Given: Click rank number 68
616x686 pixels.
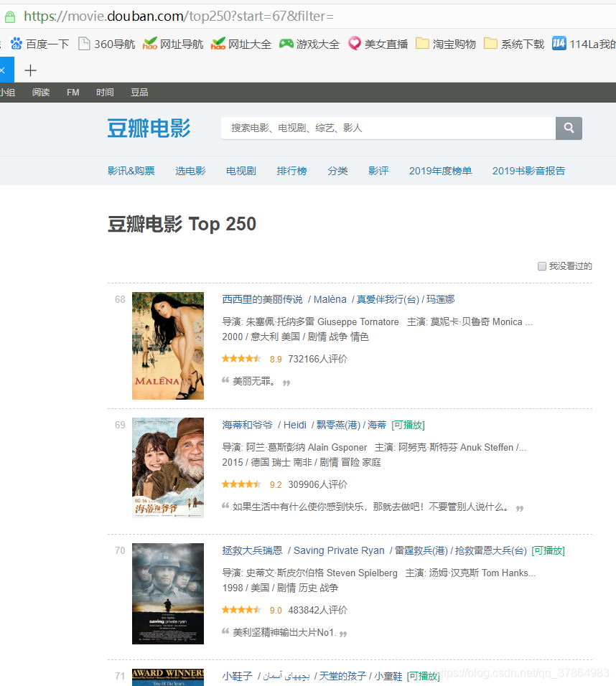Looking at the screenshot, I should 120,299.
